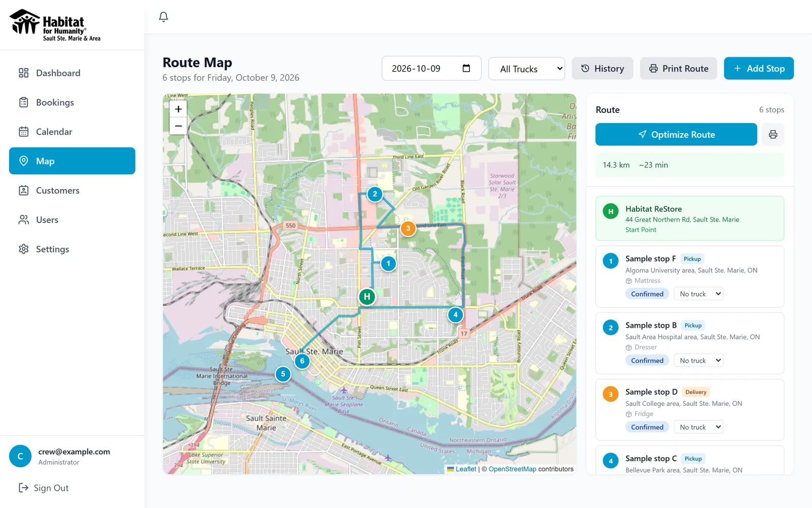Sign out of the account
812x508 pixels.
(x=44, y=488)
